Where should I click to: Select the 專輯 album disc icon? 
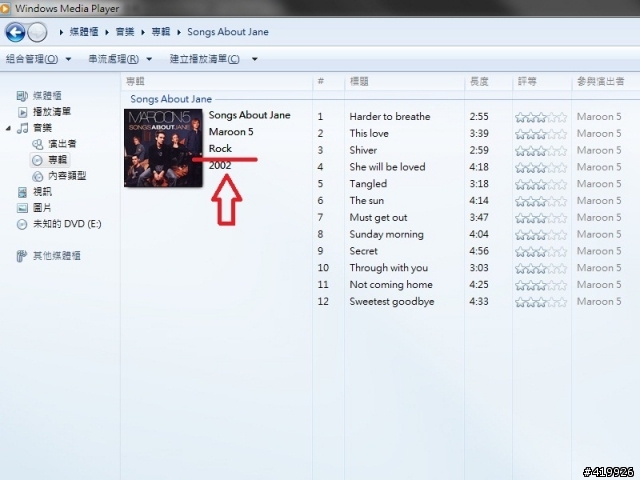click(x=37, y=160)
